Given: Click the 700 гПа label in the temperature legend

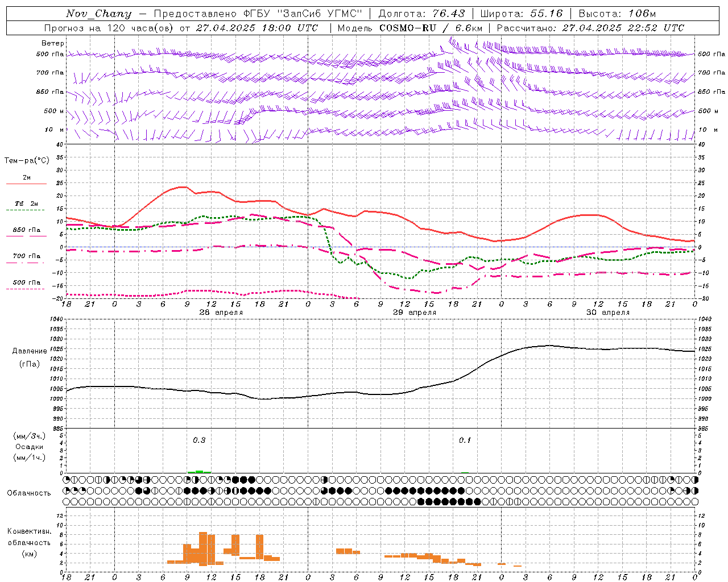Looking at the screenshot, I should (x=27, y=256).
